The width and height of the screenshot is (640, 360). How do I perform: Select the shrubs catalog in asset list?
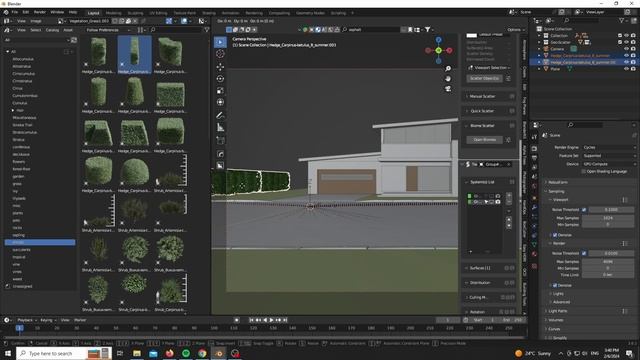(x=40, y=242)
